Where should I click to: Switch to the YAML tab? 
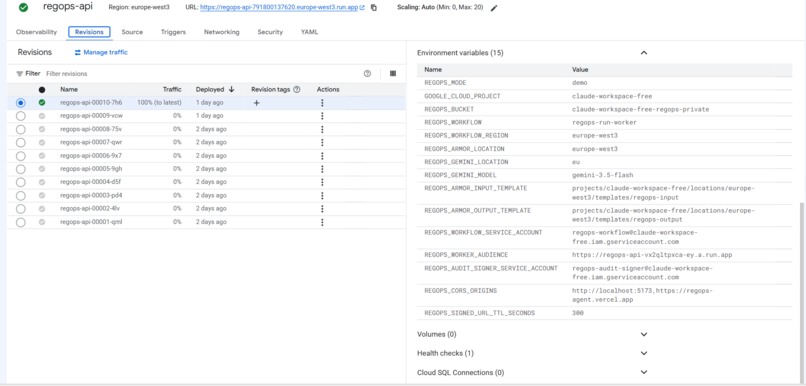[x=309, y=32]
